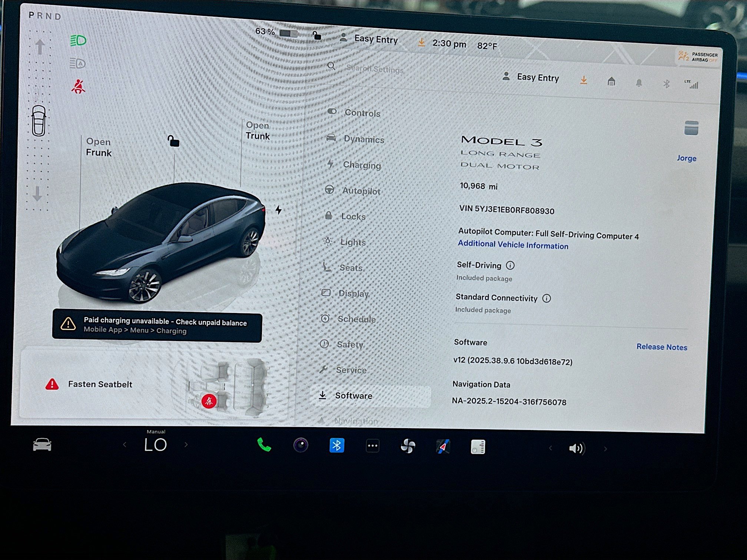
Task: Tap the notifications bell icon
Action: click(639, 83)
